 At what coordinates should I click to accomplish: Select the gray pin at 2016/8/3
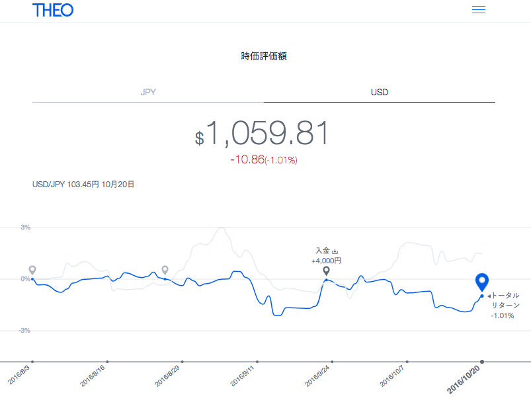32,270
